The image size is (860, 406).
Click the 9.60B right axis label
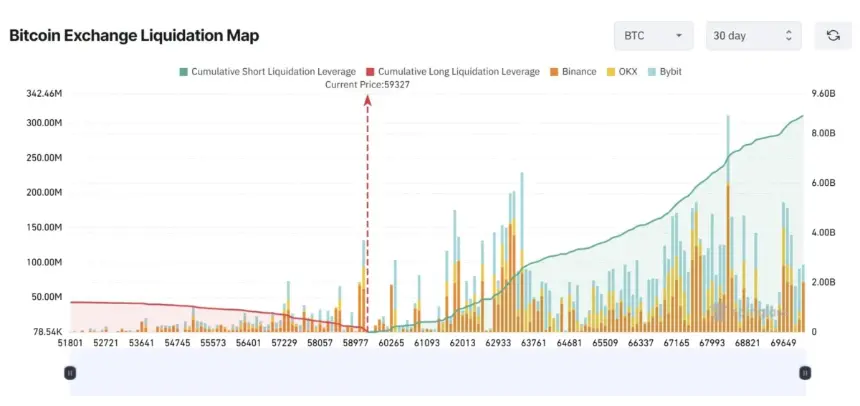click(823, 94)
